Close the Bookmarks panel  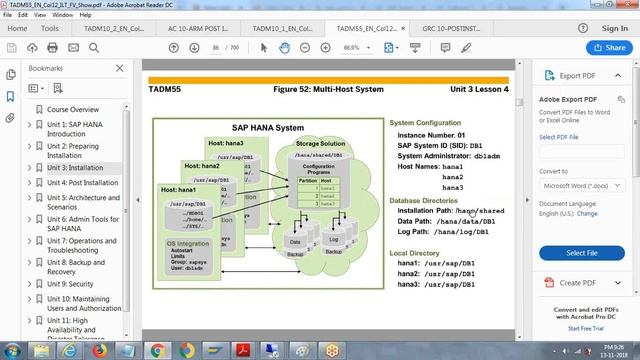coord(120,68)
